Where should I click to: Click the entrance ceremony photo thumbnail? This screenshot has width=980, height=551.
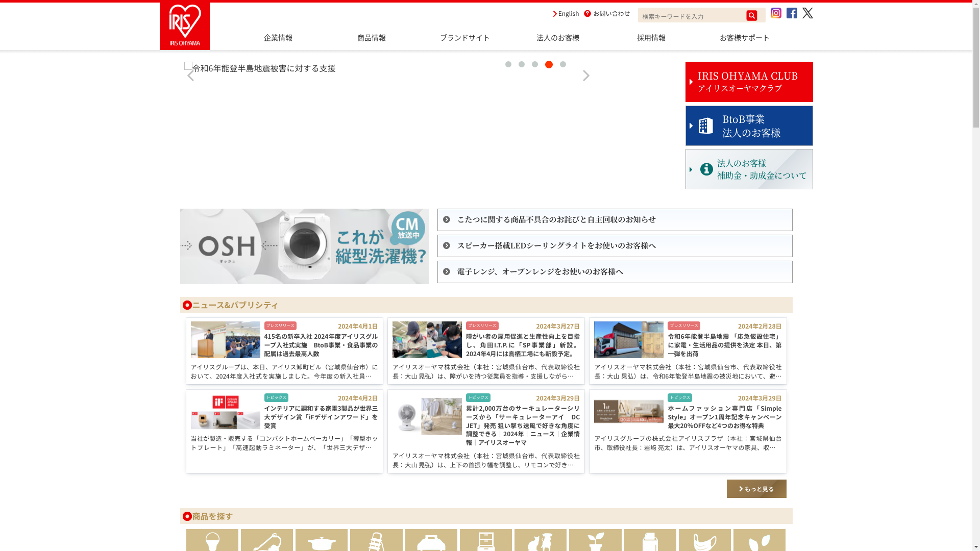[x=225, y=340]
